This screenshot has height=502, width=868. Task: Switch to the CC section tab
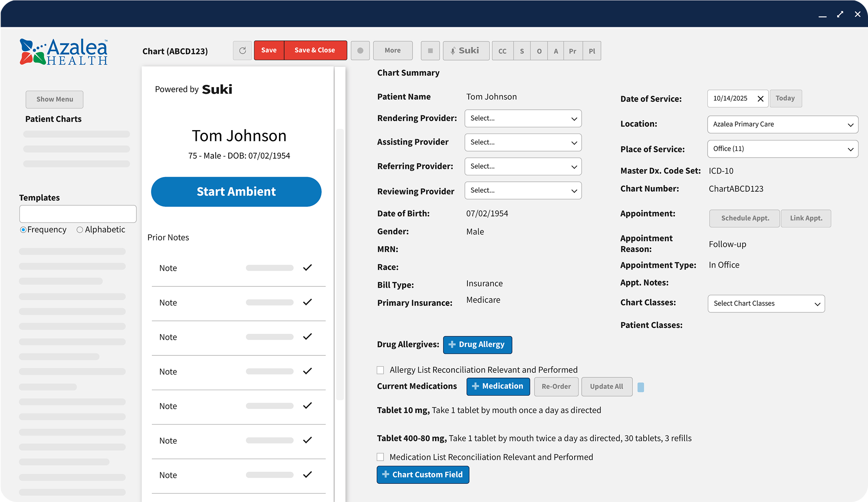[502, 51]
